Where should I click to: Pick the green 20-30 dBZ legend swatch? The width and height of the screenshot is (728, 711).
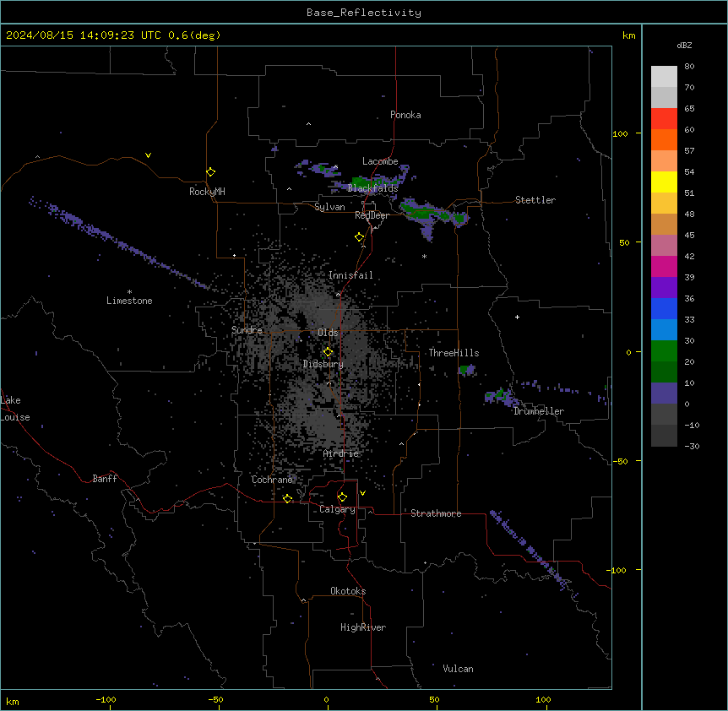[x=664, y=351]
